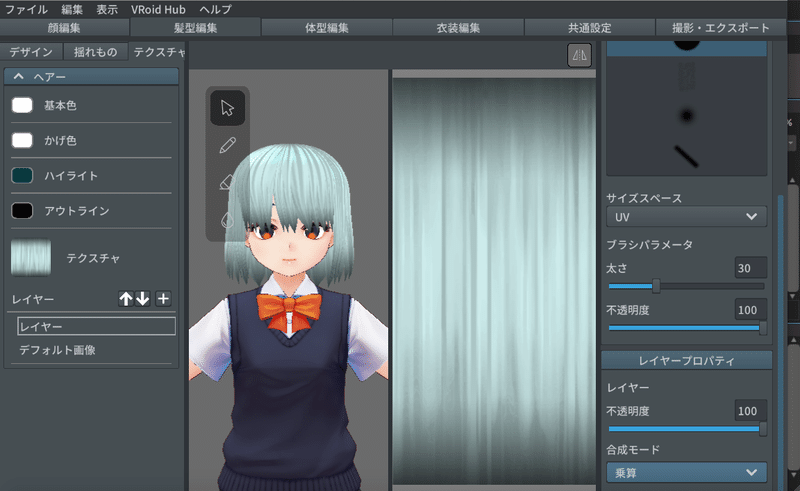Open the ヘルプ menu
The height and width of the screenshot is (491, 800).
click(215, 9)
